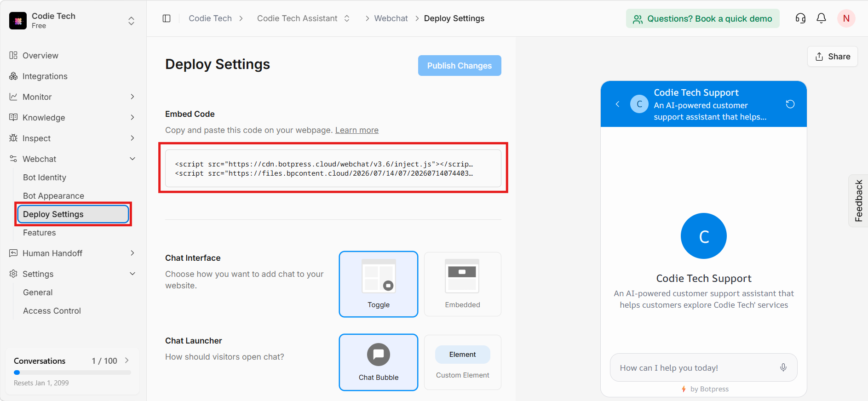The width and height of the screenshot is (868, 401).
Task: Click the microphone icon in chat input
Action: pos(783,367)
